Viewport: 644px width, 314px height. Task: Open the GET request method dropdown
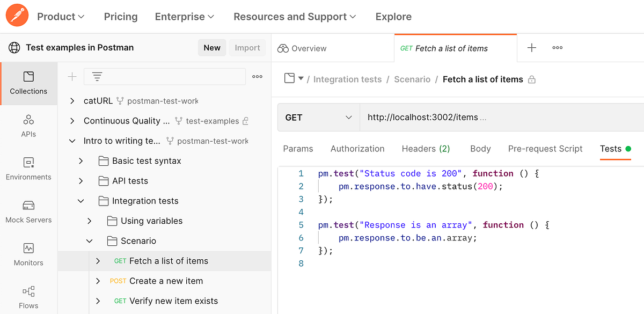coord(318,117)
